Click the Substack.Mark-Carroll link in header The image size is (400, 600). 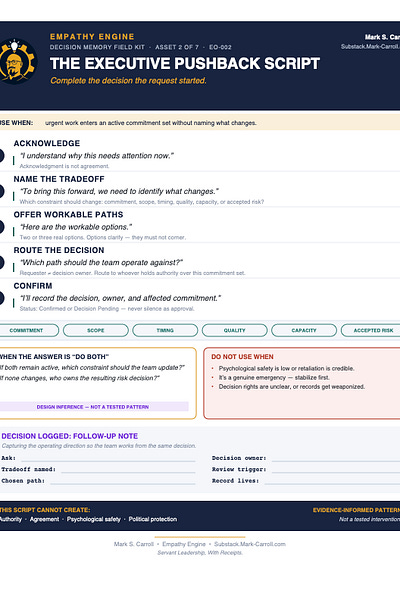click(x=370, y=47)
